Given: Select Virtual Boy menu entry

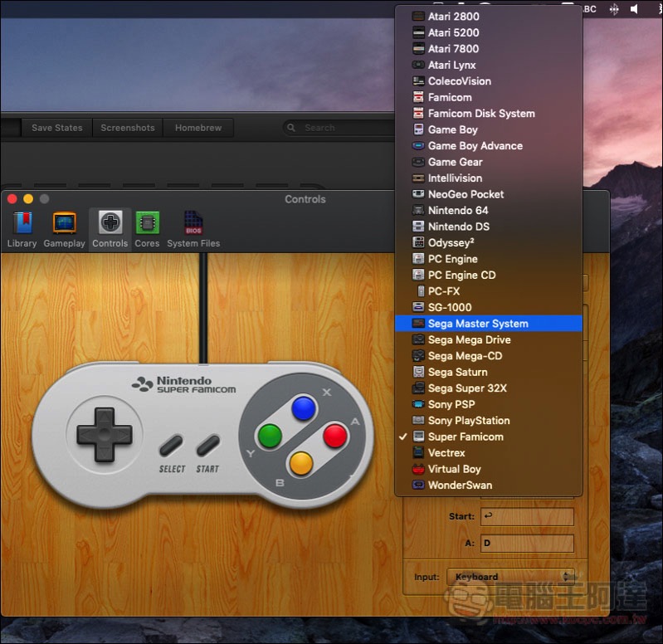Looking at the screenshot, I should pyautogui.click(x=489, y=469).
